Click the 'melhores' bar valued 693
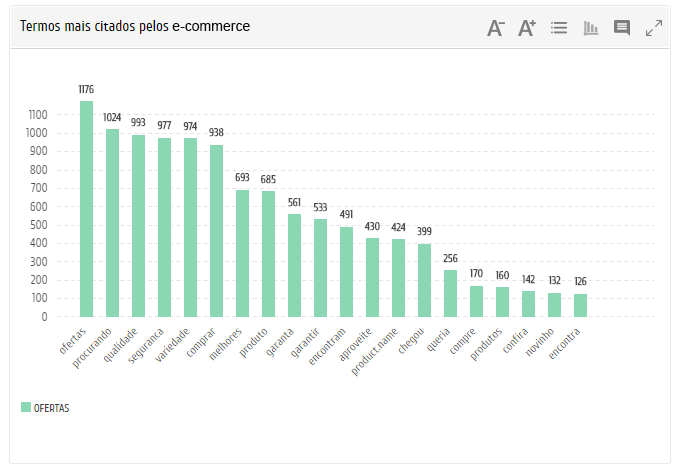This screenshot has width=673, height=472. click(x=242, y=253)
